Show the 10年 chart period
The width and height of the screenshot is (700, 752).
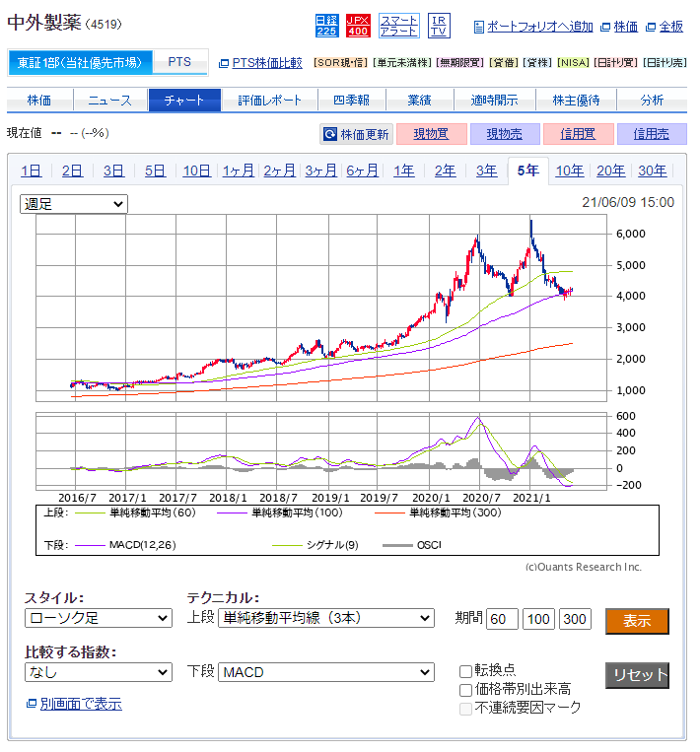pos(570,171)
